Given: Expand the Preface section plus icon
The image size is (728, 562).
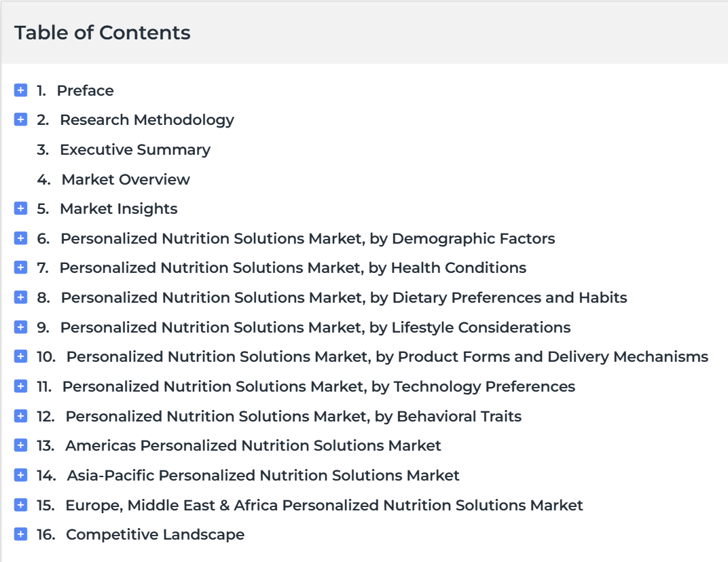Looking at the screenshot, I should (x=20, y=90).
